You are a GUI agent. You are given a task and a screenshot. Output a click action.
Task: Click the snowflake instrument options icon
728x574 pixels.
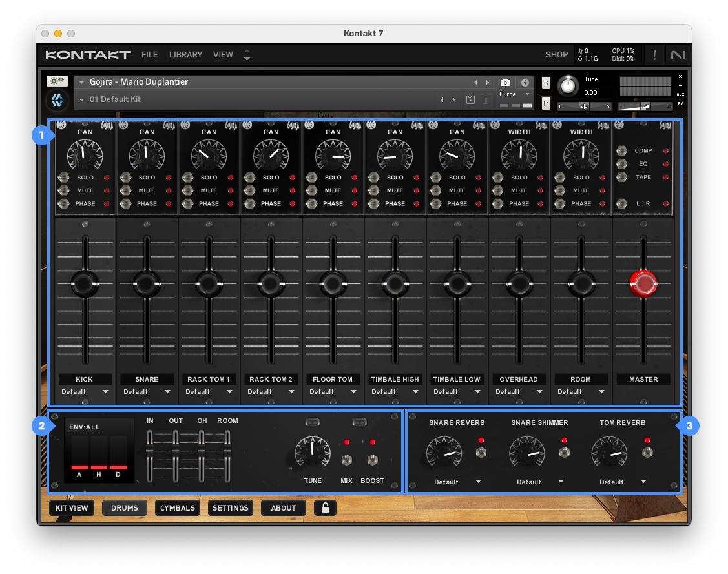tap(57, 81)
